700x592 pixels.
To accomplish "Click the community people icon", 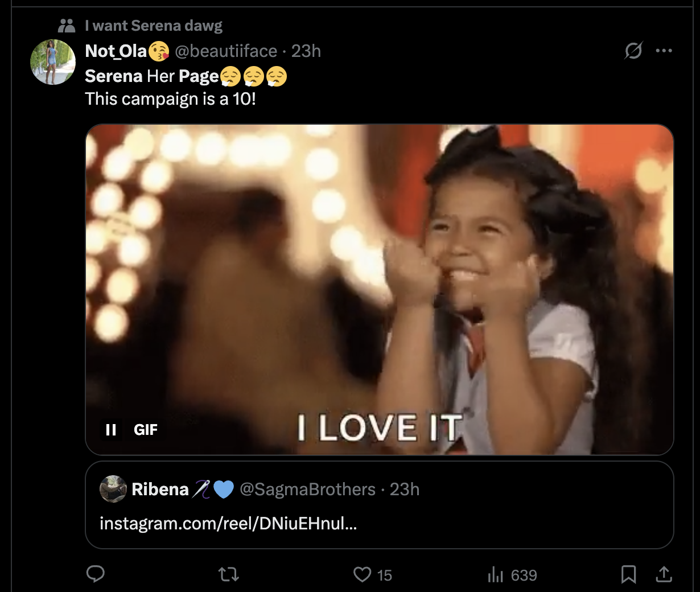I will (67, 26).
